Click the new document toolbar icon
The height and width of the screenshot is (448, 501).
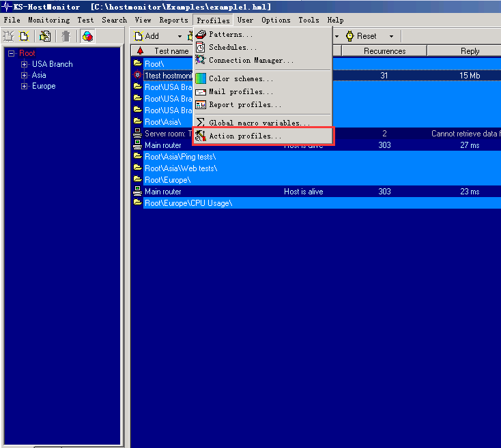[x=25, y=36]
